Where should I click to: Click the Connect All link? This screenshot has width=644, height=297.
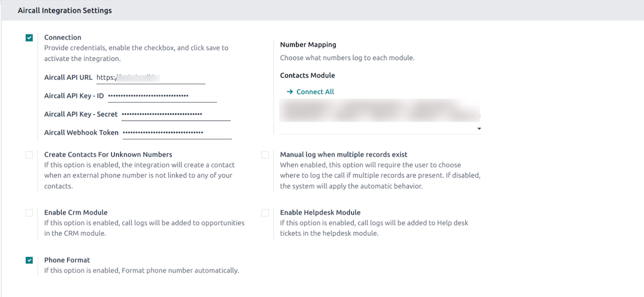[x=315, y=92]
